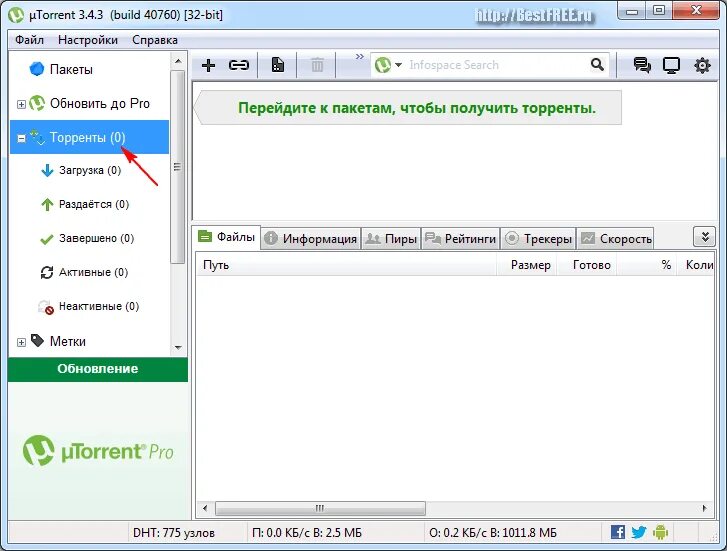This screenshot has width=727, height=551.
Task: Click the green Обновление button
Action: 97,369
